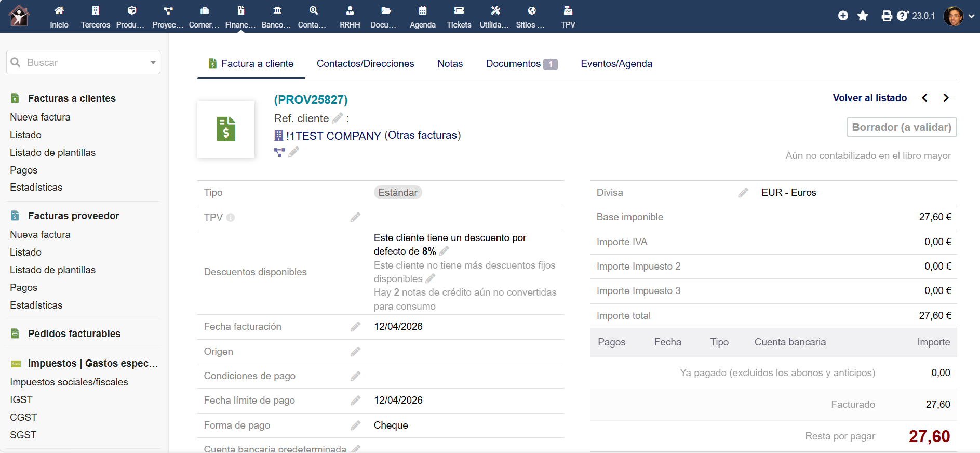The width and height of the screenshot is (980, 453).
Task: Open Listado de plantillas under Facturas proveedor
Action: point(52,270)
